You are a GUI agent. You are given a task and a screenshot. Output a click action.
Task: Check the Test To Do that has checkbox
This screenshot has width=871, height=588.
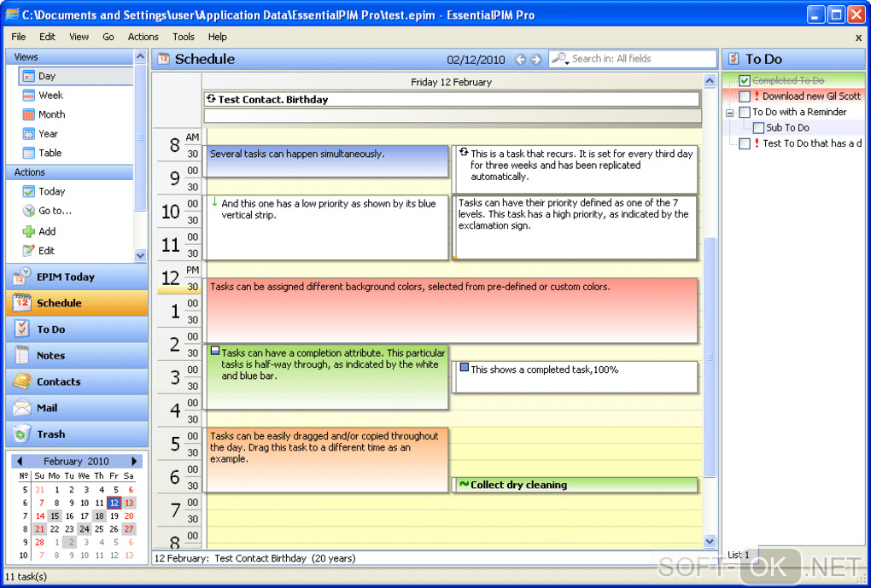pos(745,144)
